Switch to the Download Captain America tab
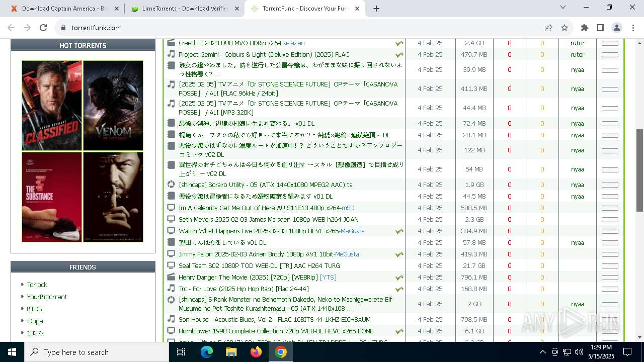Viewport: 644px width, 362px height. point(60,9)
